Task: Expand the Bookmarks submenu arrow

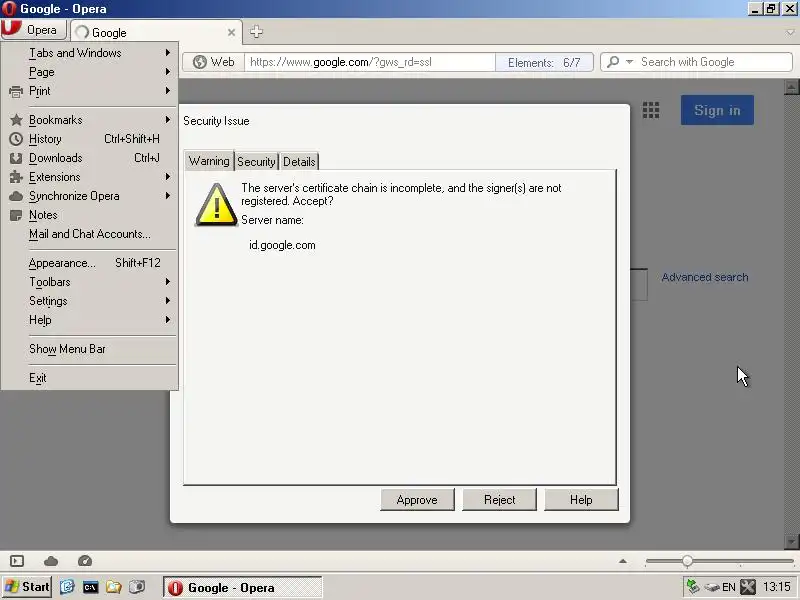Action: point(167,120)
